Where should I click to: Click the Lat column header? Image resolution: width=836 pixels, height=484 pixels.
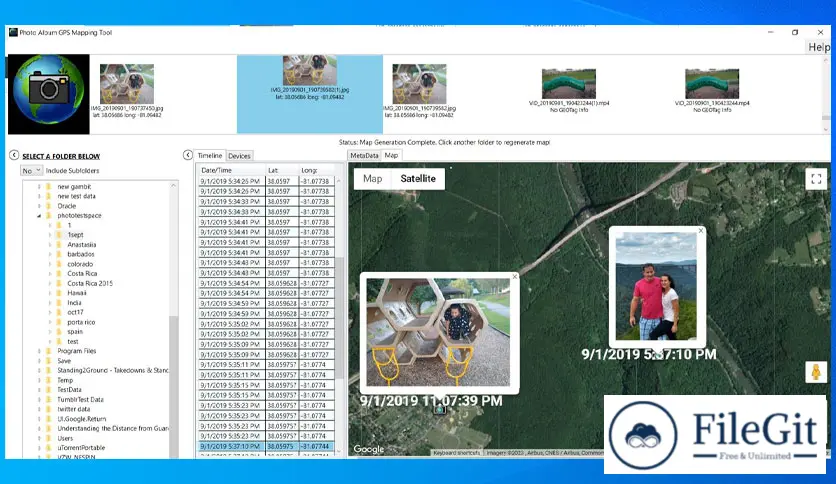coord(282,170)
